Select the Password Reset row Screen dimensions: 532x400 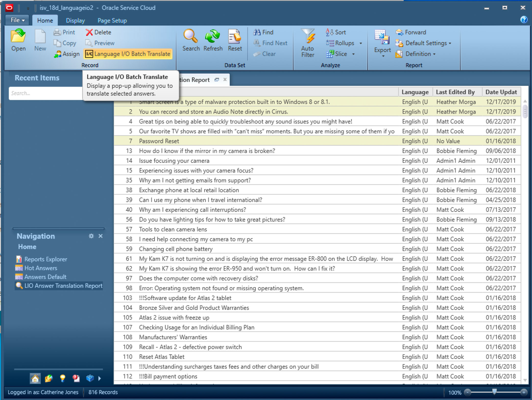[x=317, y=141]
